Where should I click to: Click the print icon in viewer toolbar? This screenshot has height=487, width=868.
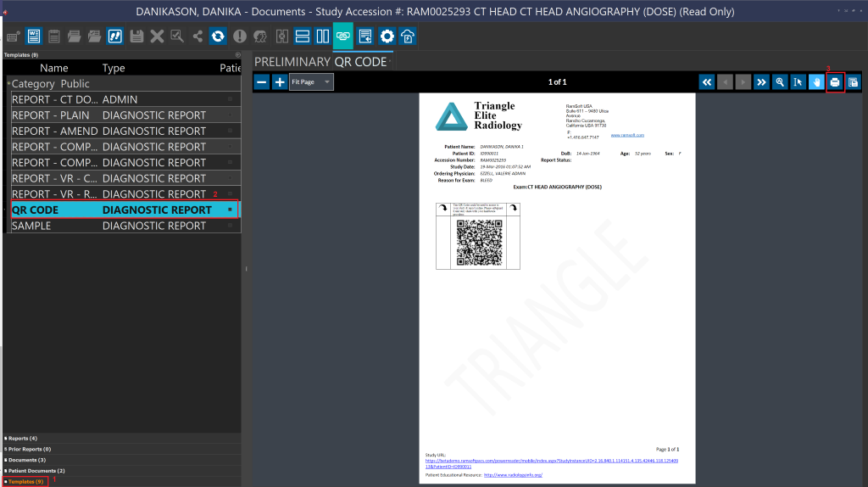point(835,82)
